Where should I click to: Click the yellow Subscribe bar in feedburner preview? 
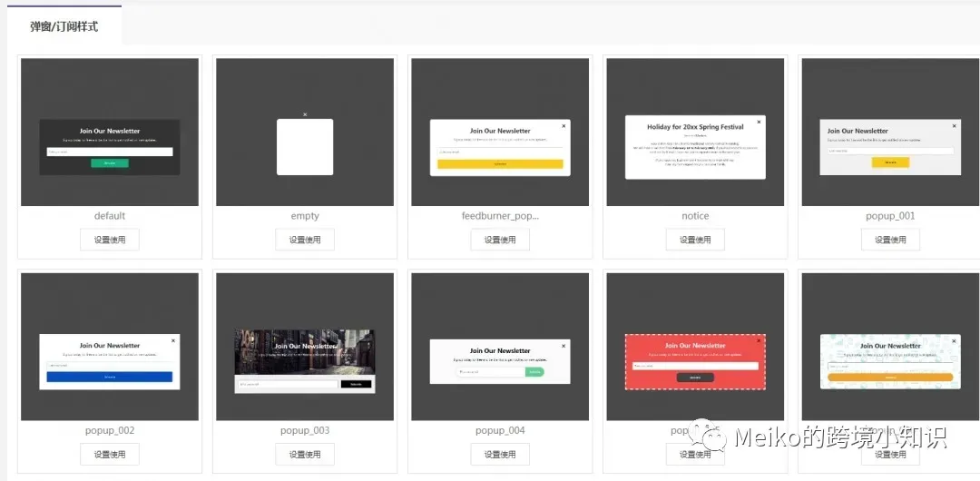[x=500, y=164]
